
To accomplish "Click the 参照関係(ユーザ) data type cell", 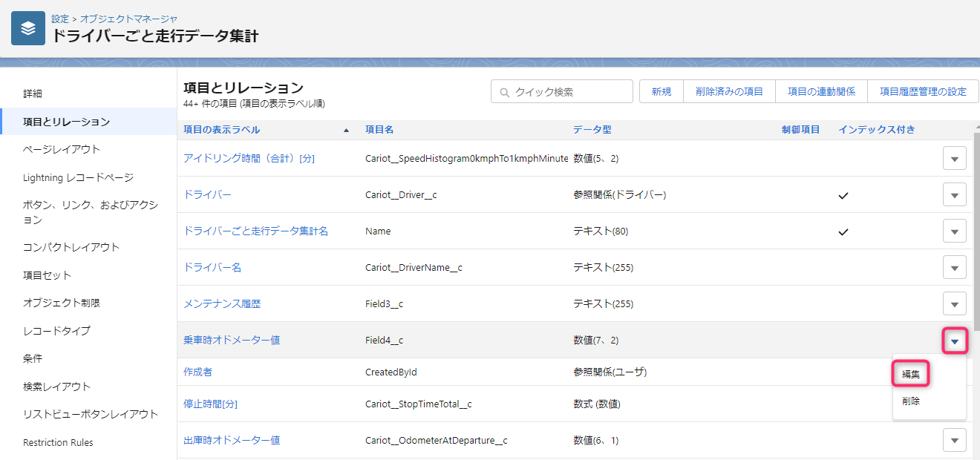I will coord(610,372).
